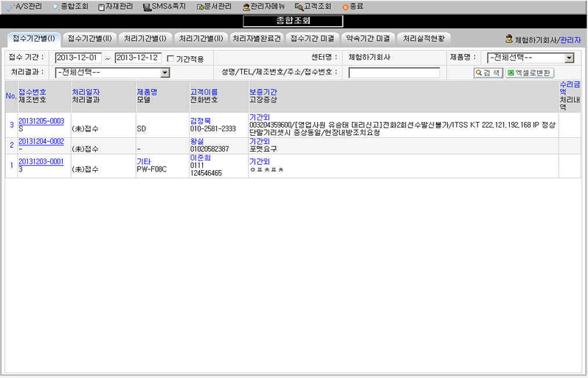Click the 문서관리 icon
Viewport: 588px width, 378px height.
pos(200,6)
